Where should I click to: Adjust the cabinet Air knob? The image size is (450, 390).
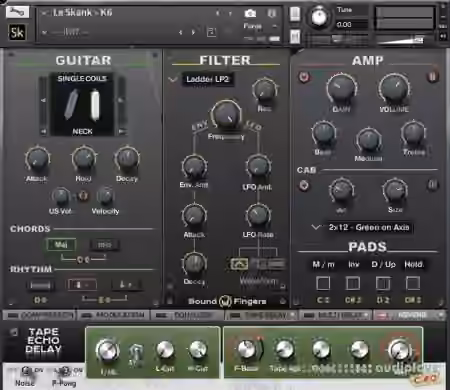coord(341,191)
